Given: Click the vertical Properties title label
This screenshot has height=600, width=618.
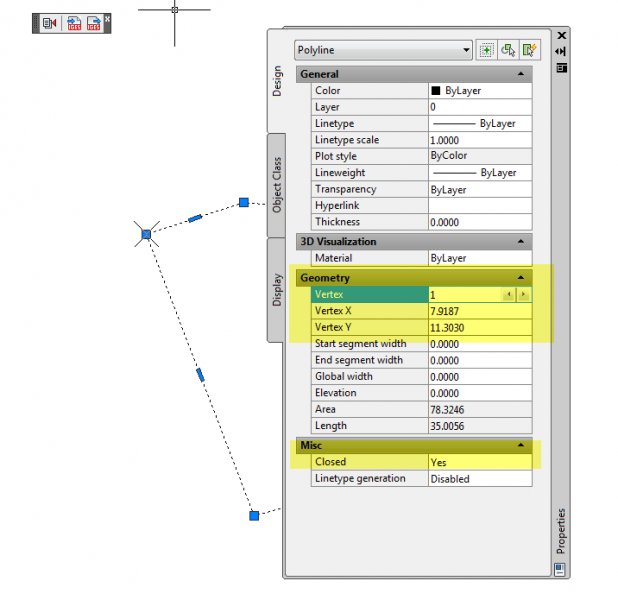Looking at the screenshot, I should point(560,531).
